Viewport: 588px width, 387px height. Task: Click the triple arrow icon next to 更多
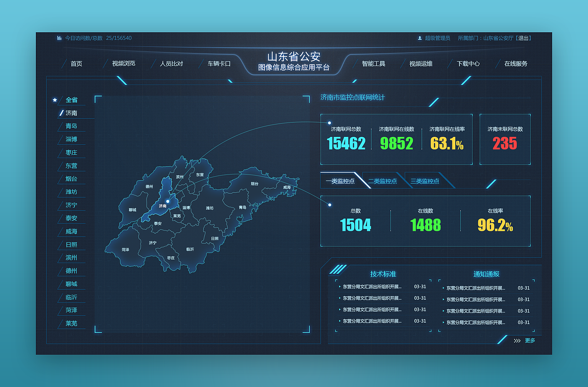[517, 341]
